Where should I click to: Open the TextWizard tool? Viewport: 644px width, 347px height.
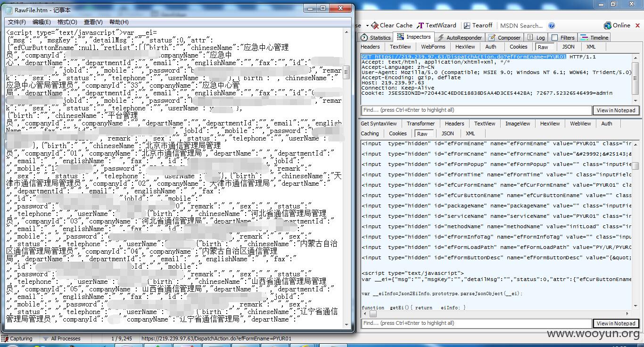[437, 25]
